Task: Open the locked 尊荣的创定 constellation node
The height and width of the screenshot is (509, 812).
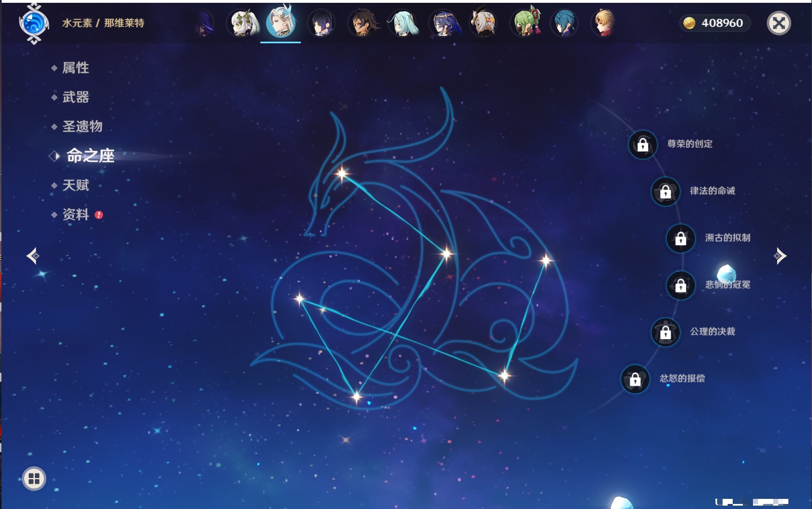Action: pyautogui.click(x=643, y=145)
